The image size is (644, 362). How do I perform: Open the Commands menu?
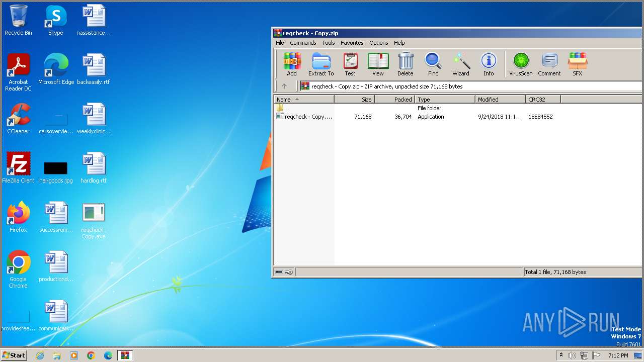[x=303, y=43]
